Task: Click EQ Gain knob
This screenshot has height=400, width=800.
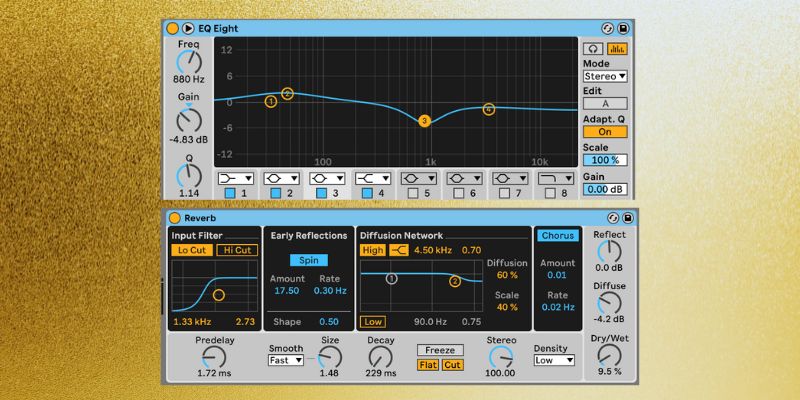Action: pos(189,120)
